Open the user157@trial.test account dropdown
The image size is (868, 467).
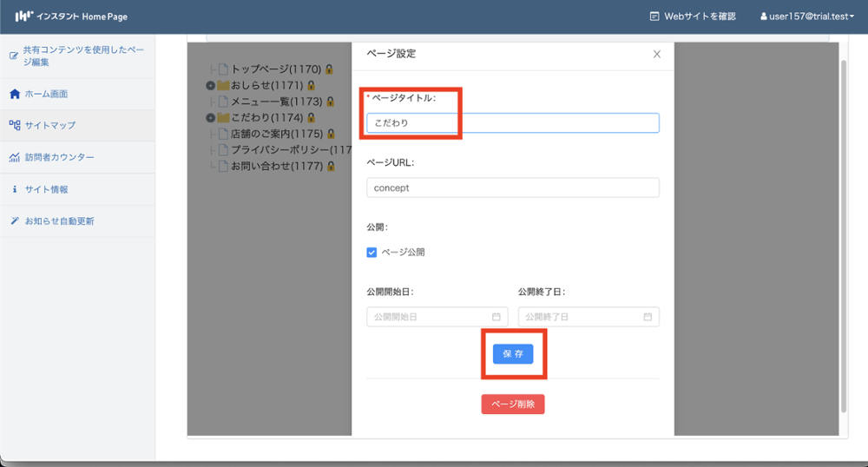[x=806, y=16]
